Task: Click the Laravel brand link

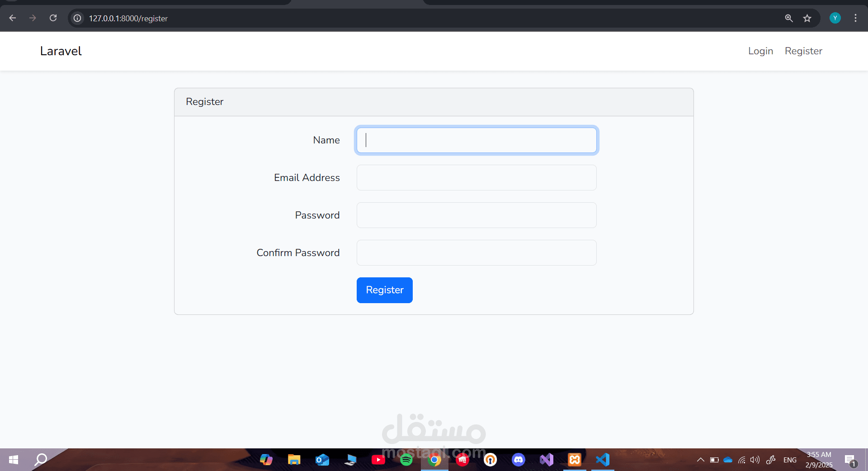Action: [61, 51]
